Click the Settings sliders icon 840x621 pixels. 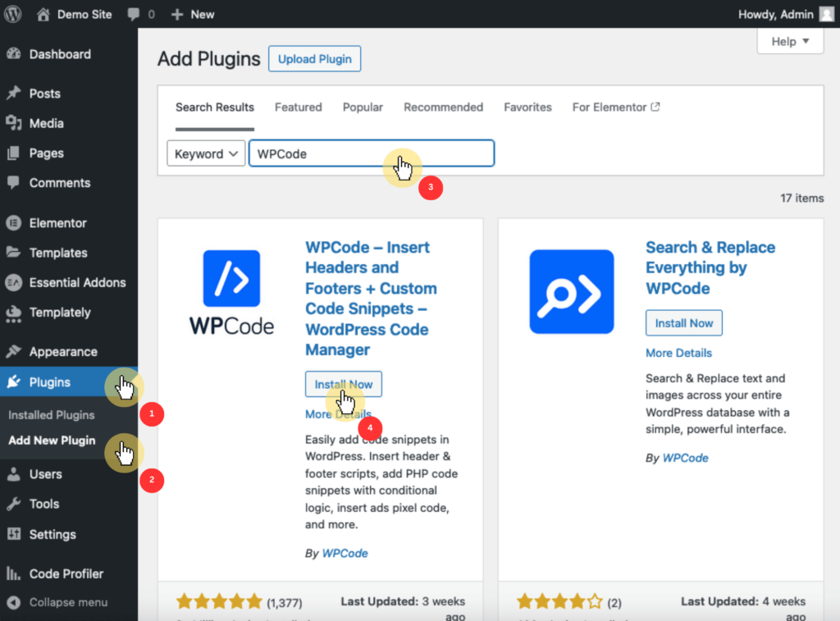point(14,534)
